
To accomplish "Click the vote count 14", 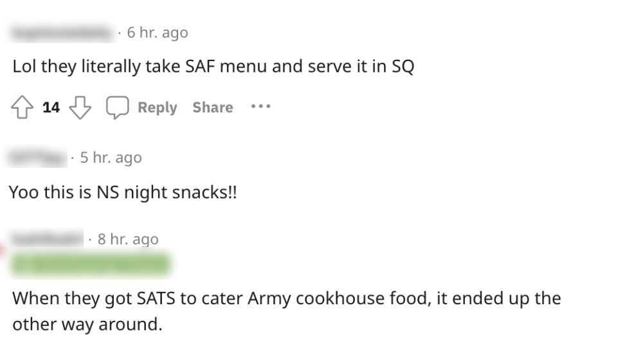I will 51,107.
